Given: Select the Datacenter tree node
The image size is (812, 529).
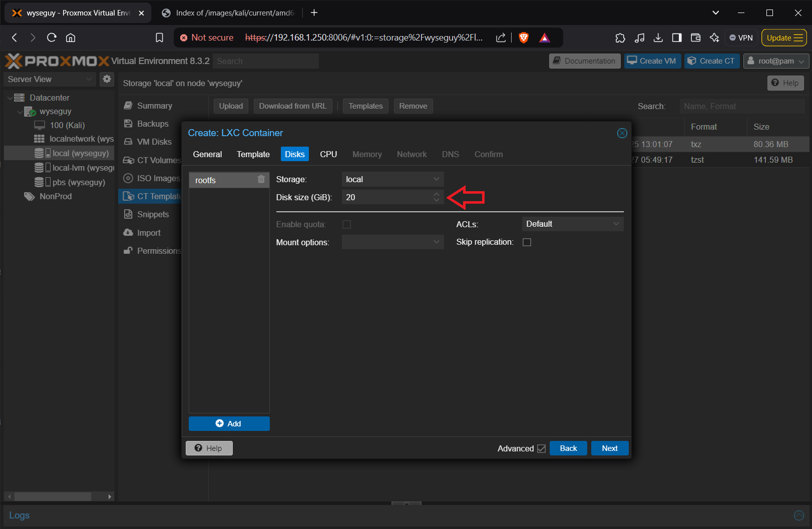Looking at the screenshot, I should pyautogui.click(x=49, y=98).
